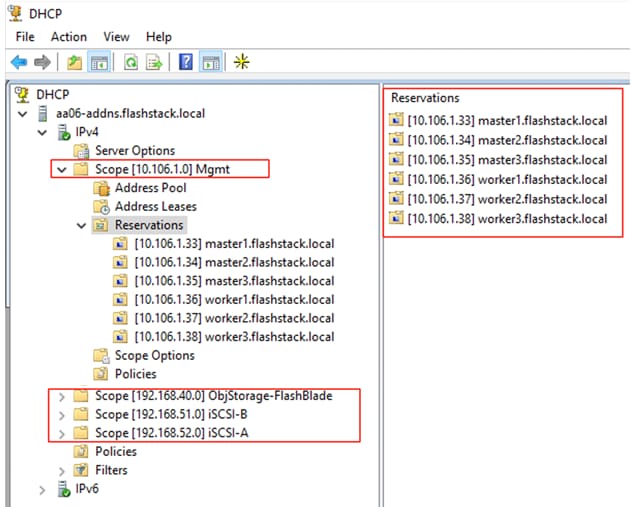Select Scope Options in tree
The height and width of the screenshot is (507, 631).
point(155,356)
